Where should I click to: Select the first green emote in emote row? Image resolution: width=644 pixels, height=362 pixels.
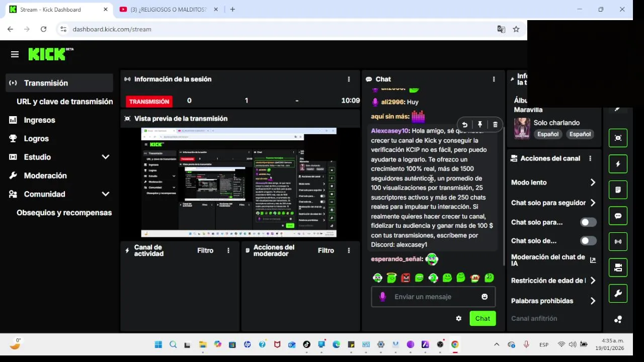[x=377, y=278]
